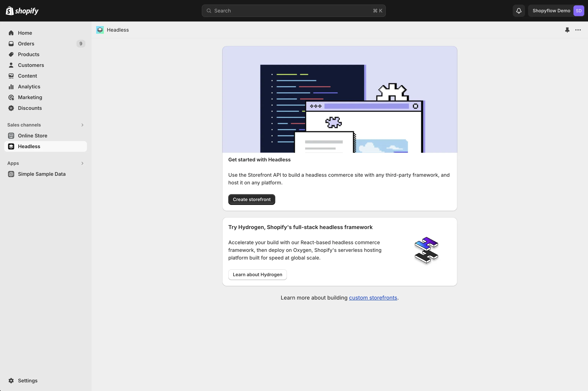Expand the Sales channels chevron
The height and width of the screenshot is (391, 588).
click(82, 125)
